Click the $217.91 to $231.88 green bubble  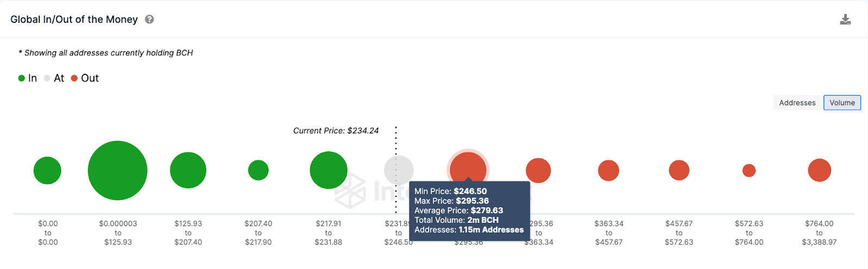tap(329, 170)
